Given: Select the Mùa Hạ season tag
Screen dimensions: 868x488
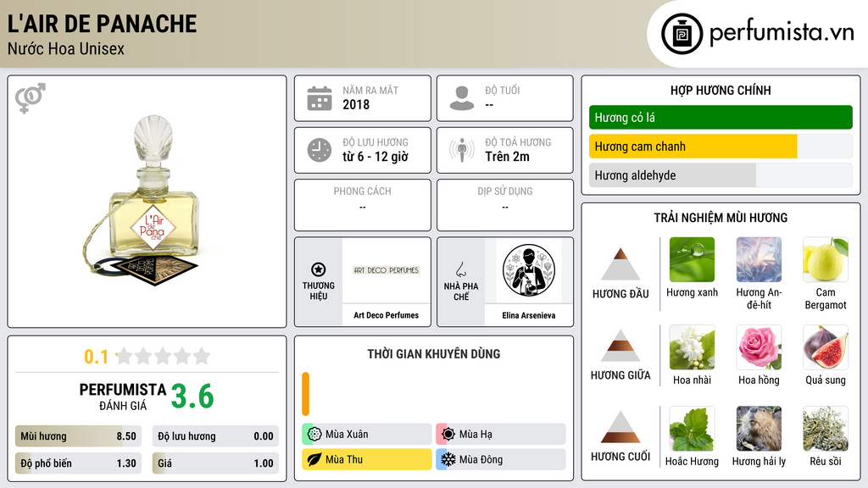Looking at the screenshot, I should (x=501, y=435).
